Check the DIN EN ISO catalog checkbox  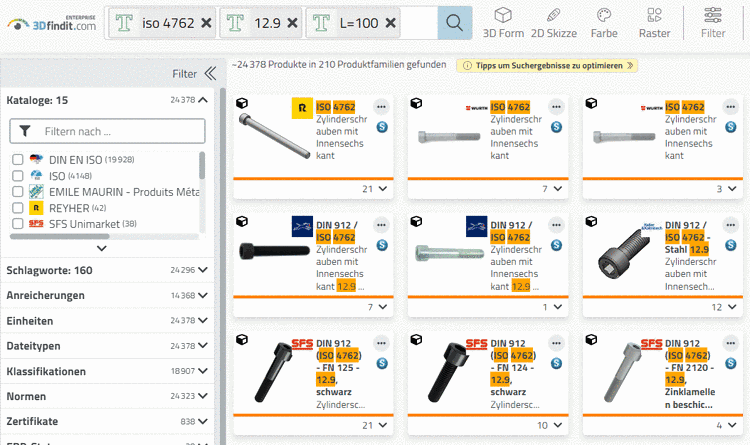pos(18,160)
